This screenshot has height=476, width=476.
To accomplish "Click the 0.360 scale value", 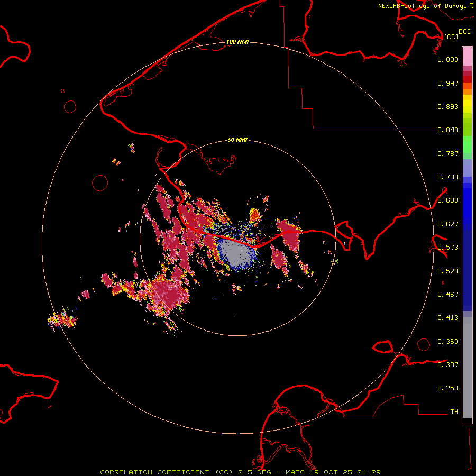I will pos(448,342).
